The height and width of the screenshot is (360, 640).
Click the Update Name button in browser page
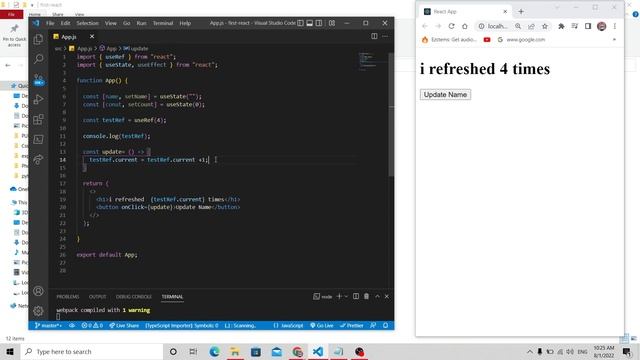click(x=445, y=95)
